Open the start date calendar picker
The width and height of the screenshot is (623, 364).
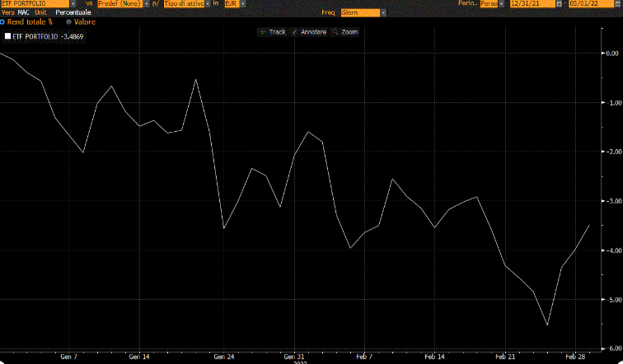[559, 4]
